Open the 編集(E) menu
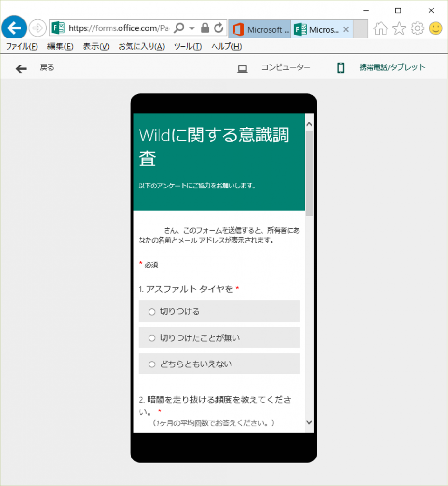 pyautogui.click(x=60, y=47)
